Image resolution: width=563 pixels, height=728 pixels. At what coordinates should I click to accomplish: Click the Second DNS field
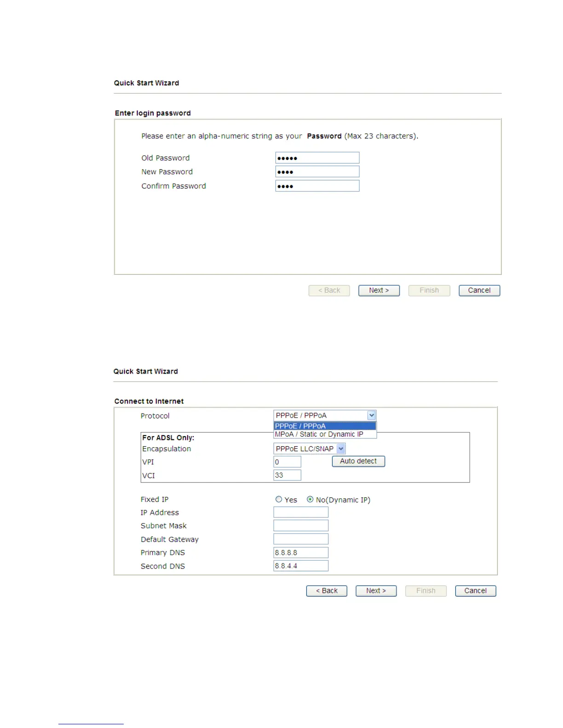point(301,566)
